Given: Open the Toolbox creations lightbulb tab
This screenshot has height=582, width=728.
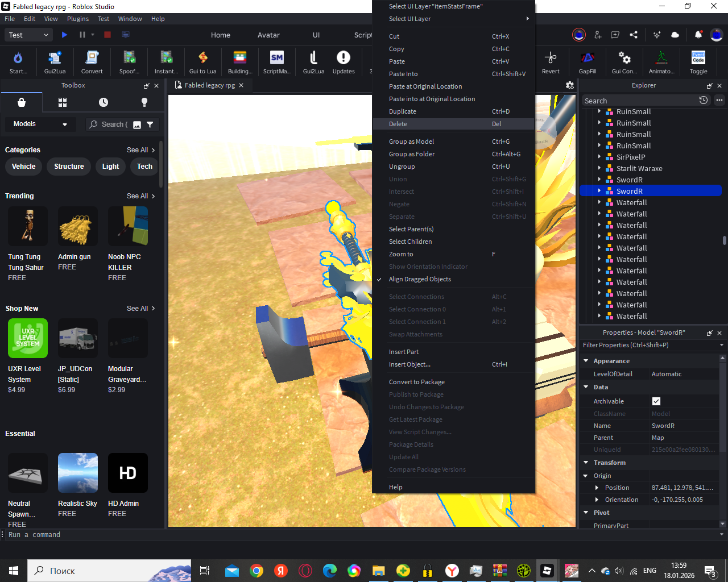Looking at the screenshot, I should click(x=144, y=102).
